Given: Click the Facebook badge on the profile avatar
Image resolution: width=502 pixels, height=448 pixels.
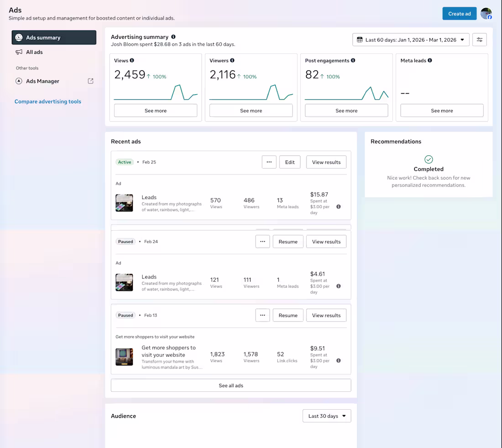Looking at the screenshot, I should [x=490, y=17].
